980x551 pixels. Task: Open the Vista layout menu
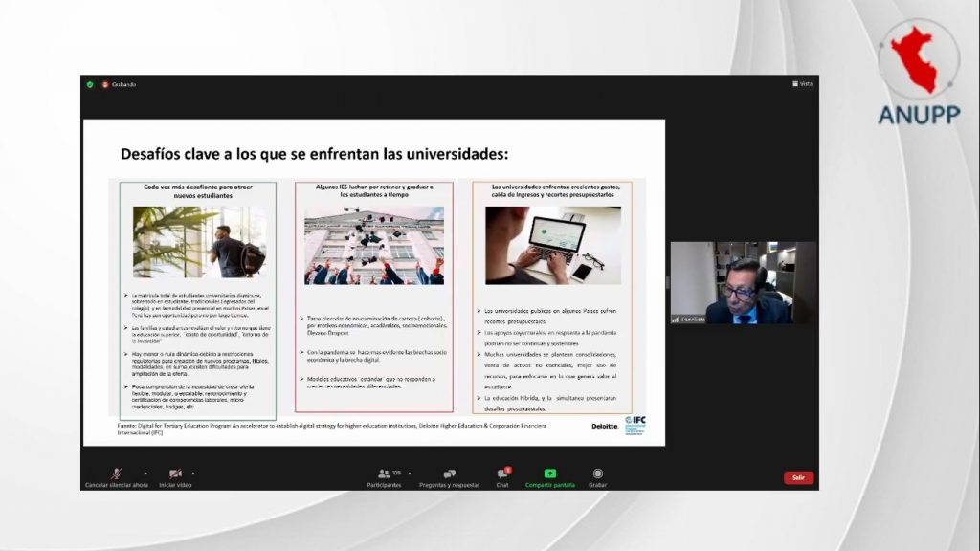(803, 84)
